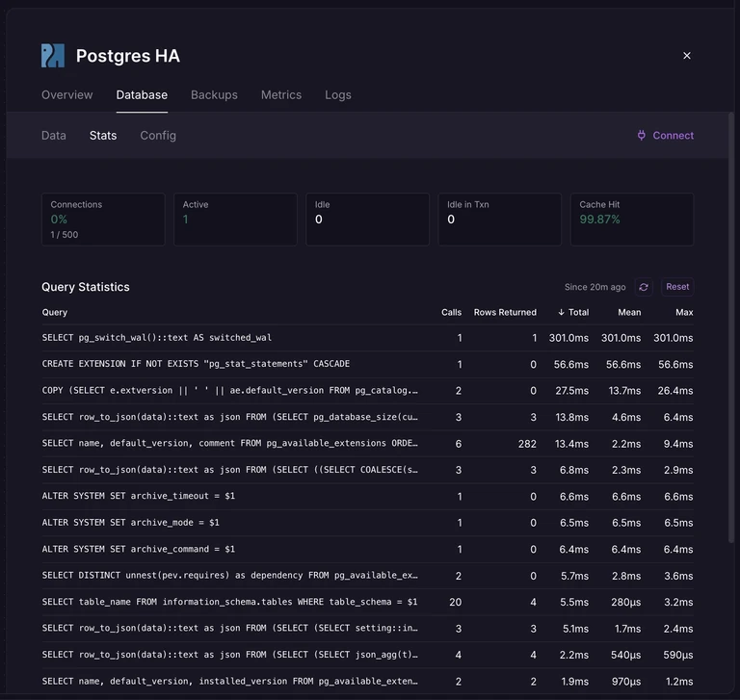The width and height of the screenshot is (740, 700).
Task: Click the panel's vertical scrollbar
Action: (x=731, y=327)
